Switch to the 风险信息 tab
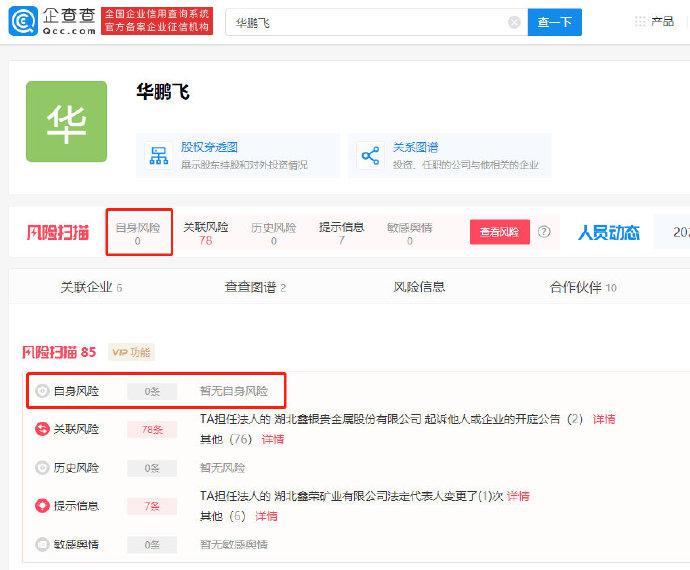This screenshot has width=690, height=570. pyautogui.click(x=419, y=287)
